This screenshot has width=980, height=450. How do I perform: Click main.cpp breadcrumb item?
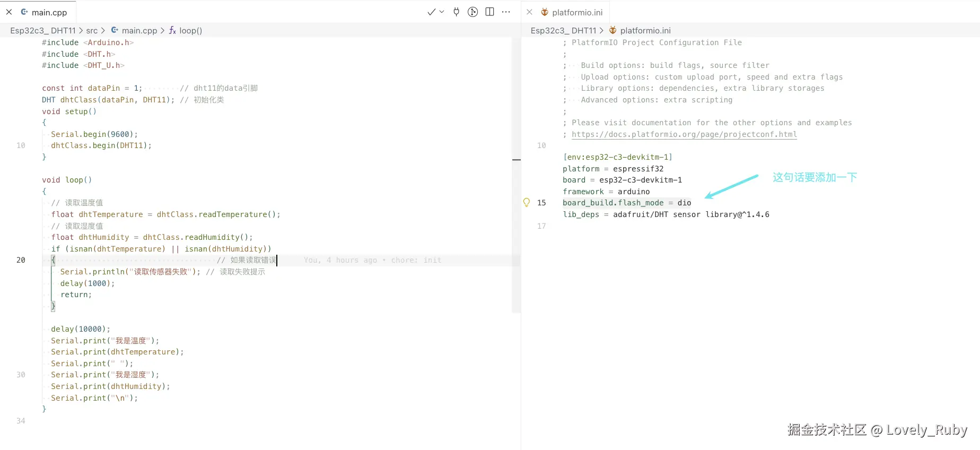click(139, 31)
